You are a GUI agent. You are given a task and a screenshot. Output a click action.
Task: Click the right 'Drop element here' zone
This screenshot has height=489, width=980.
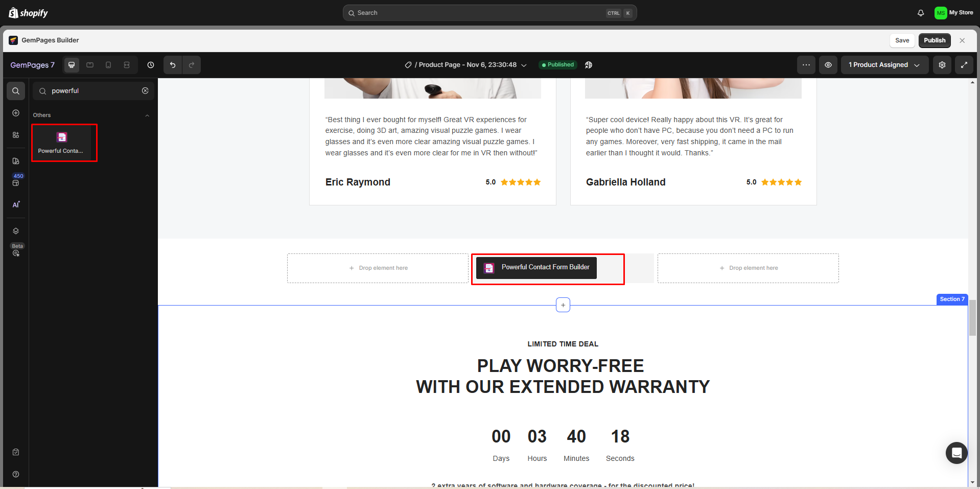click(748, 268)
